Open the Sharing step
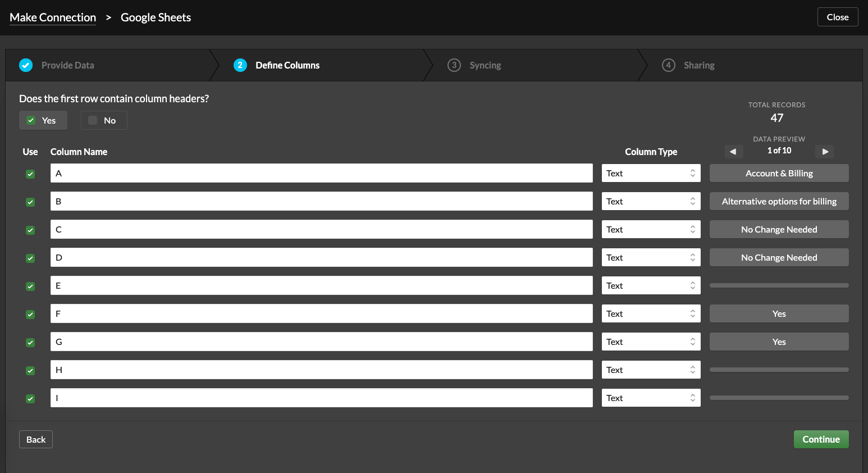The width and height of the screenshot is (868, 473). pyautogui.click(x=699, y=65)
